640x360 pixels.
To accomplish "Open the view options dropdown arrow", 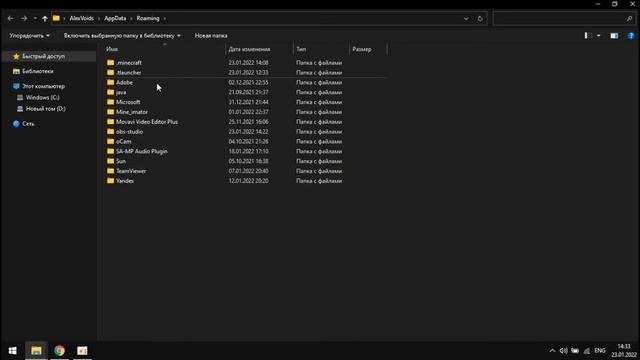I will [x=599, y=36].
